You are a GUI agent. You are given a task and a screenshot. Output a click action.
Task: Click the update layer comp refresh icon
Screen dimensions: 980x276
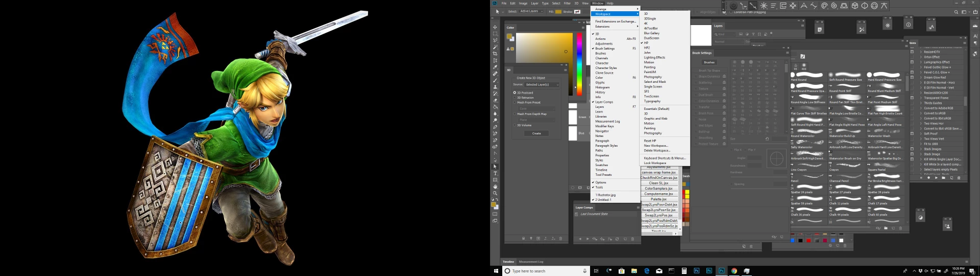617,239
